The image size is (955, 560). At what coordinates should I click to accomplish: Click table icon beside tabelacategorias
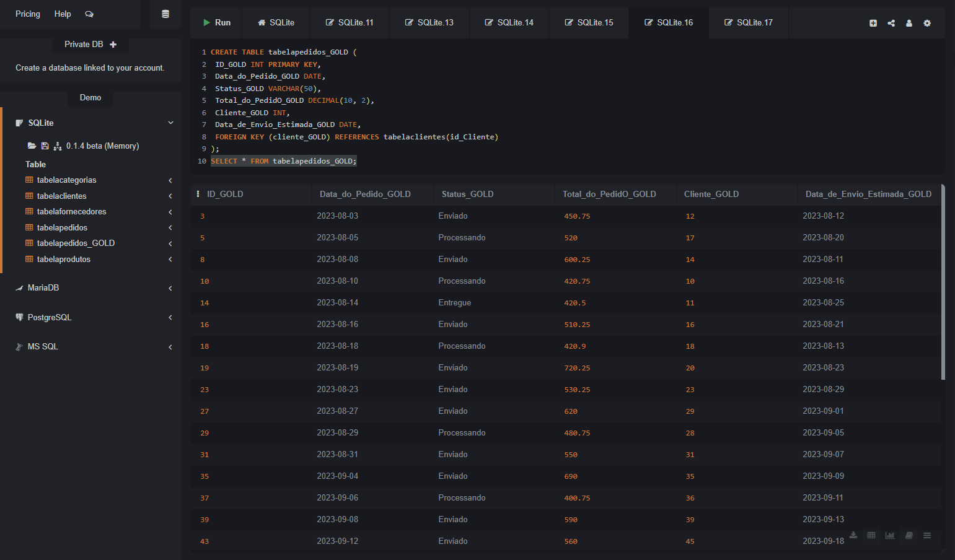(29, 180)
